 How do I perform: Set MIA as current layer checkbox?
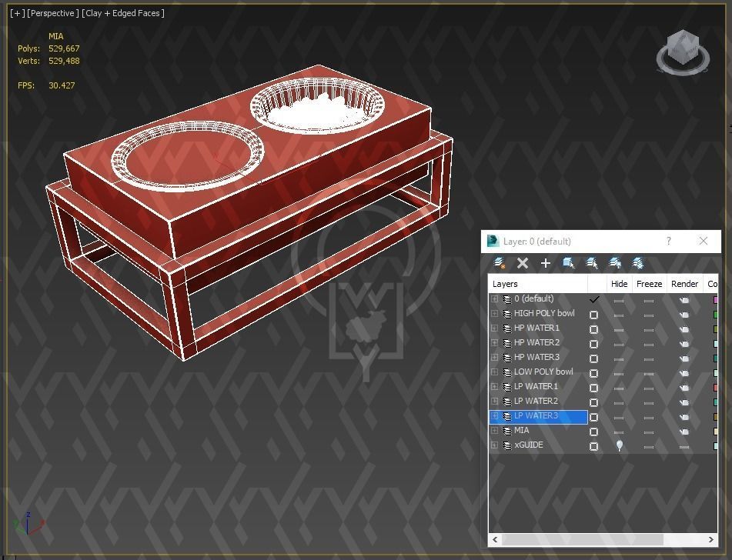[x=593, y=432]
